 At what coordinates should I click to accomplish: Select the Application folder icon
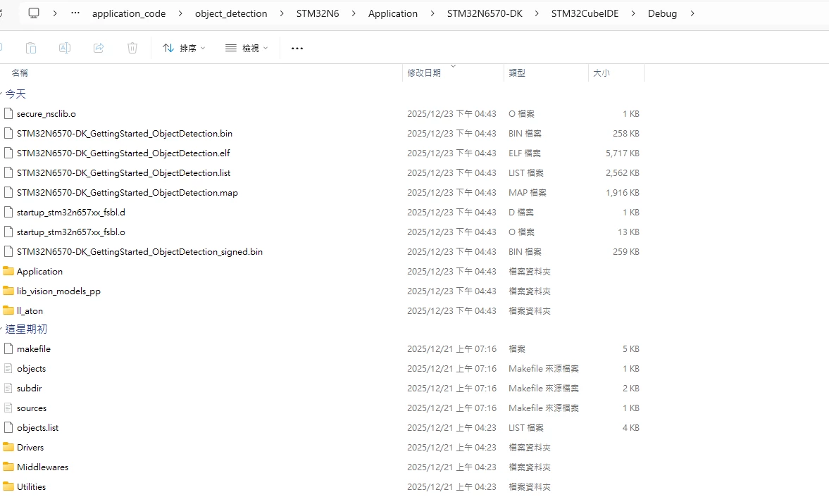8,271
